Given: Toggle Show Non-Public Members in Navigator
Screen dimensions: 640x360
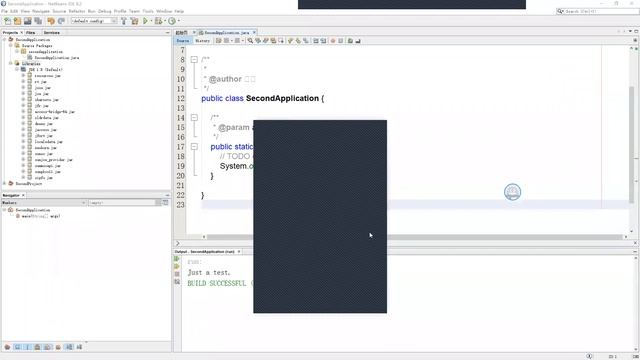Looking at the screenshot, I should coord(38,347).
